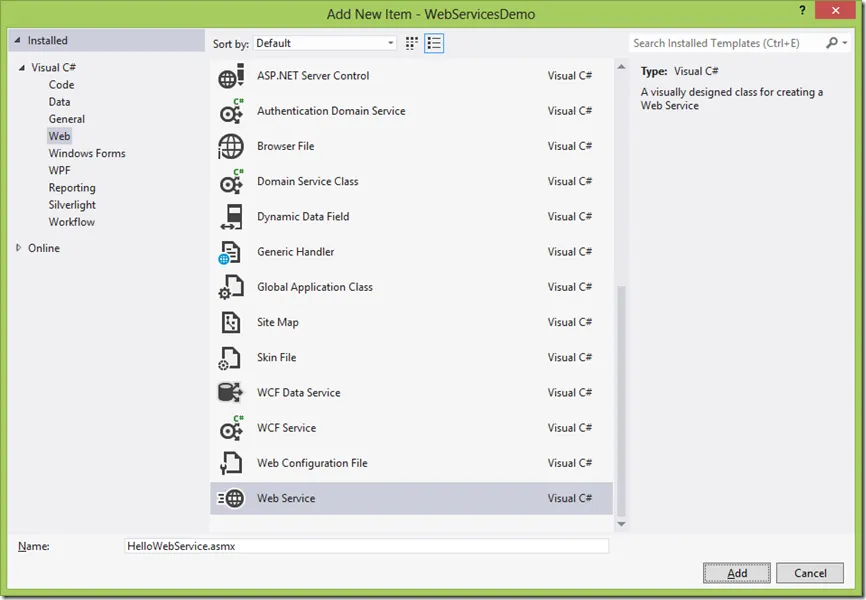
Task: Select the Global Application Class template
Action: coord(411,287)
